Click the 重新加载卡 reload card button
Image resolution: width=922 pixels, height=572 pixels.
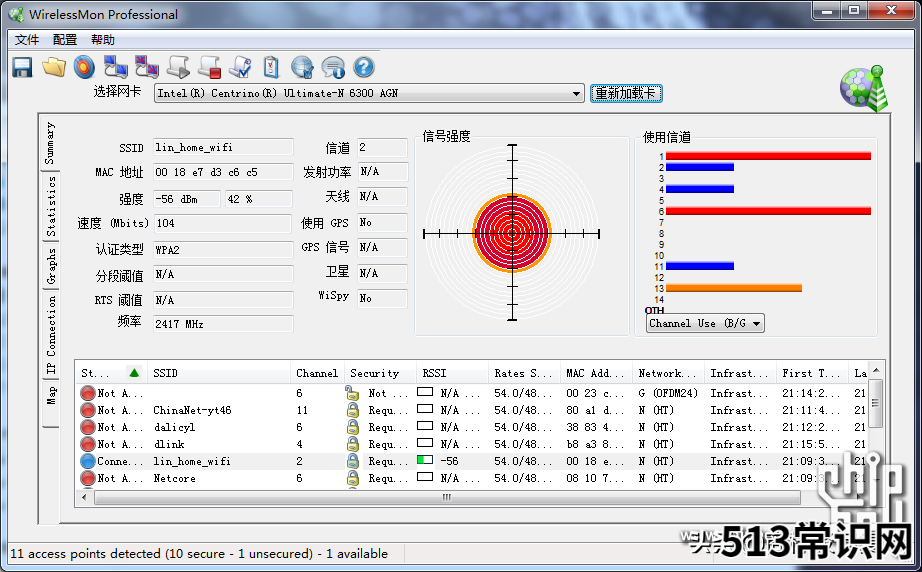(x=626, y=93)
